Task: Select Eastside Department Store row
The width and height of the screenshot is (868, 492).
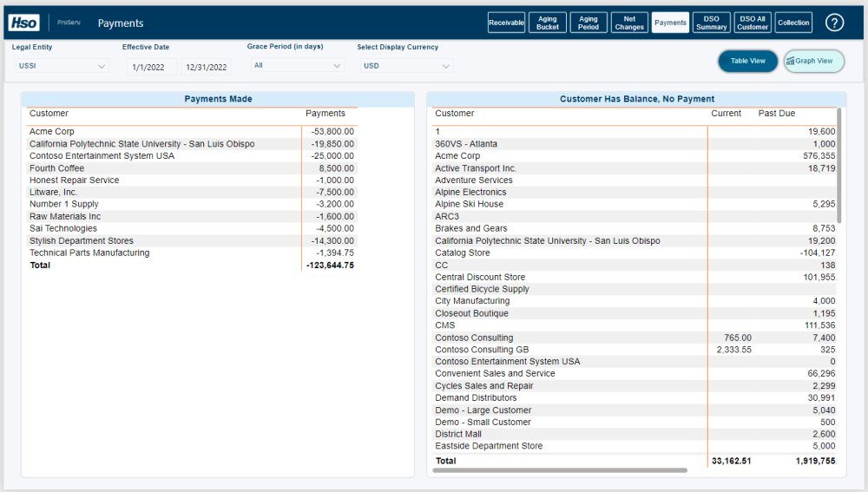Action: coord(634,446)
